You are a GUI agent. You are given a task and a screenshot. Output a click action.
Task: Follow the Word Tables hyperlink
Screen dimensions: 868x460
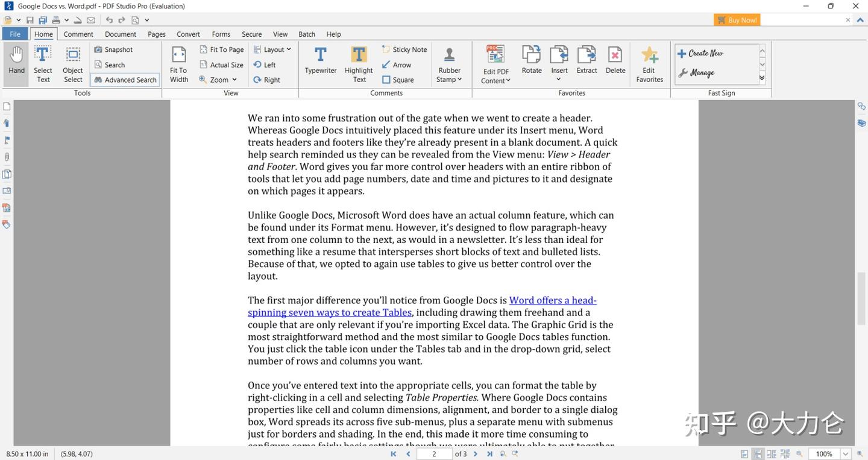(422, 306)
